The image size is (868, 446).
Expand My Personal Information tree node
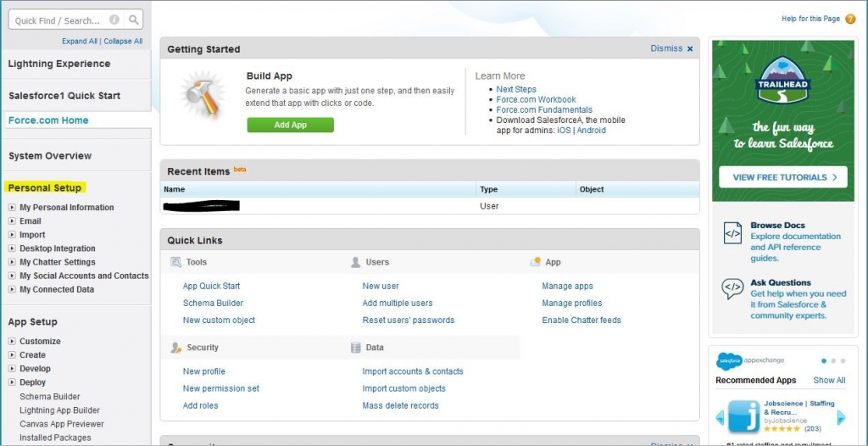12,207
